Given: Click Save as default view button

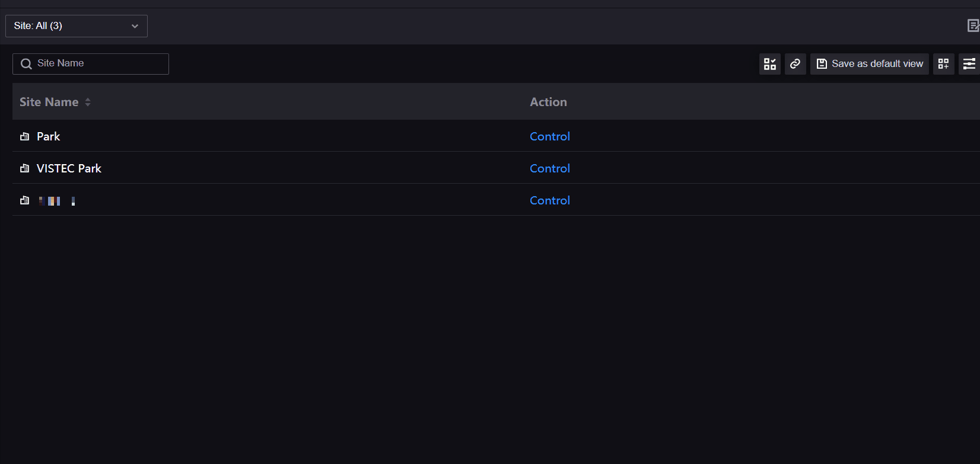Looking at the screenshot, I should point(869,64).
